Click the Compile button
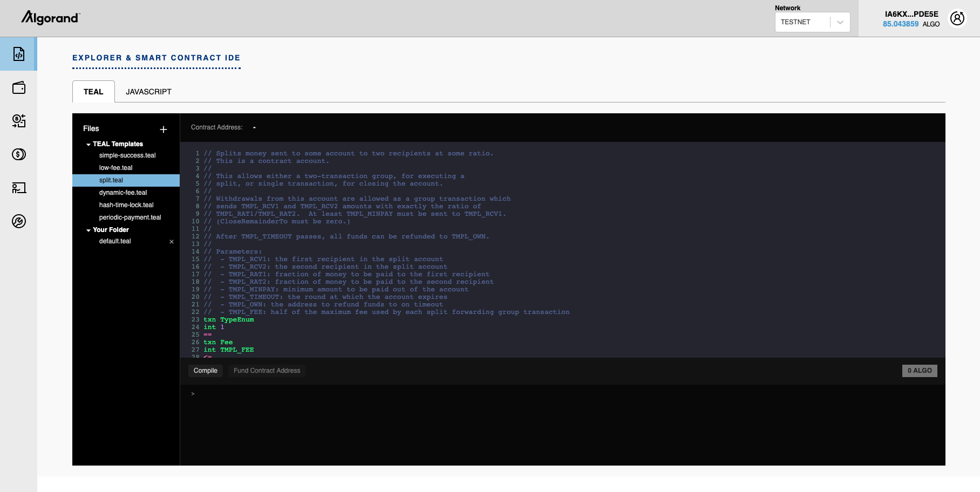This screenshot has height=492, width=980. coord(205,371)
